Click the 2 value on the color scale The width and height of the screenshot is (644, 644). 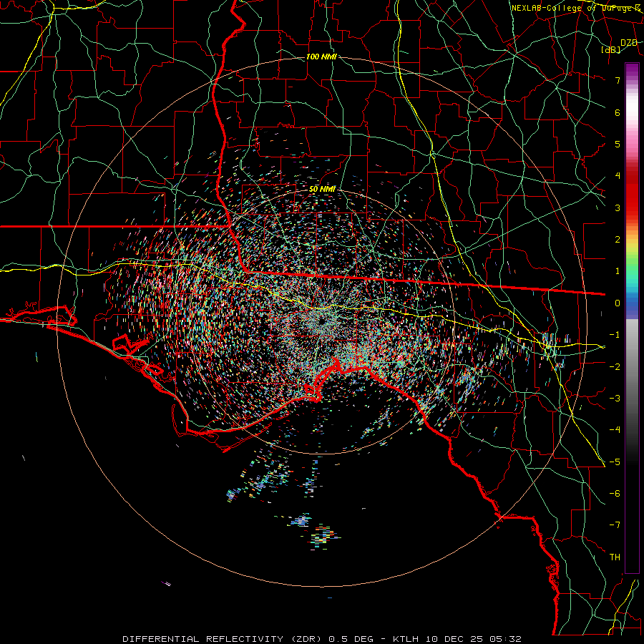coord(618,240)
